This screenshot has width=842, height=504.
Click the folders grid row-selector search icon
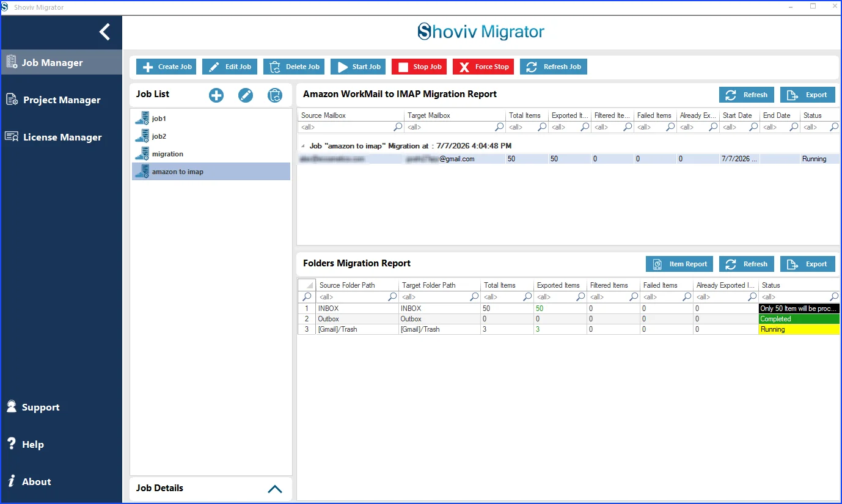pos(307,297)
